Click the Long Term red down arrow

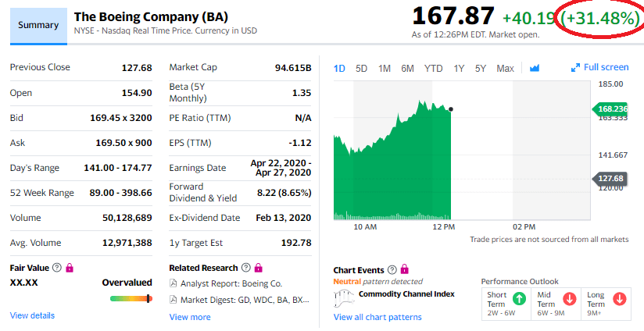(x=619, y=299)
